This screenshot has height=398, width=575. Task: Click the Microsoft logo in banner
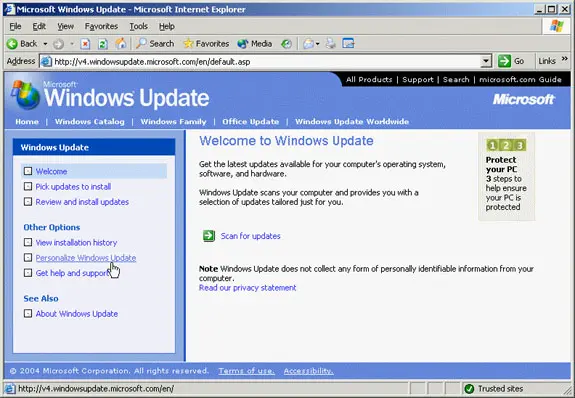pyautogui.click(x=524, y=99)
